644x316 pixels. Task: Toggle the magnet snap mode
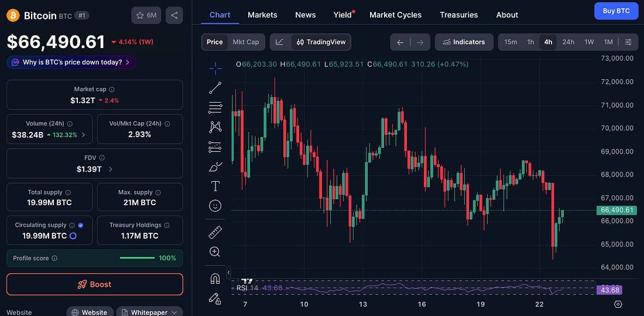tap(215, 279)
